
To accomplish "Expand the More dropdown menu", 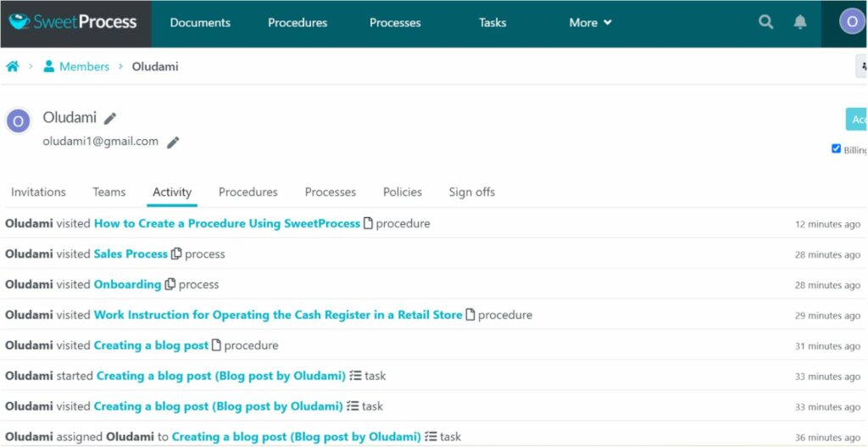I will pos(590,23).
